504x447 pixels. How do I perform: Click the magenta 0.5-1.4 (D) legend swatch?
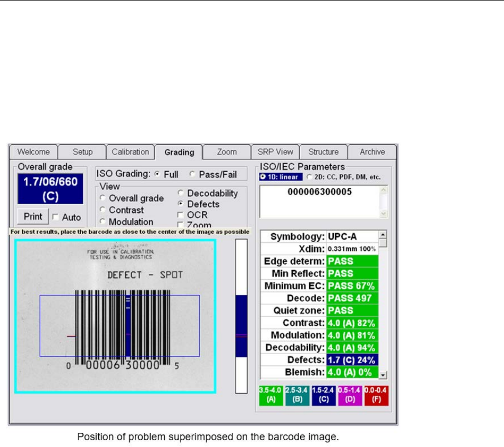350,396
